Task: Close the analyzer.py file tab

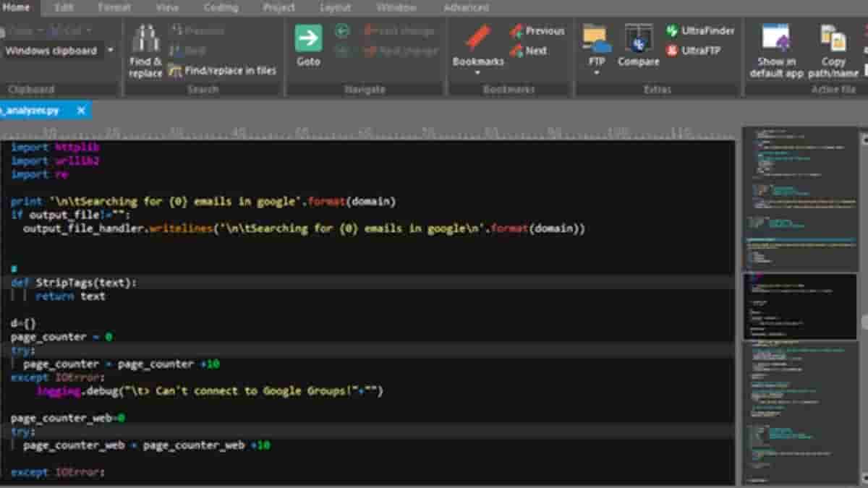Action: (81, 111)
